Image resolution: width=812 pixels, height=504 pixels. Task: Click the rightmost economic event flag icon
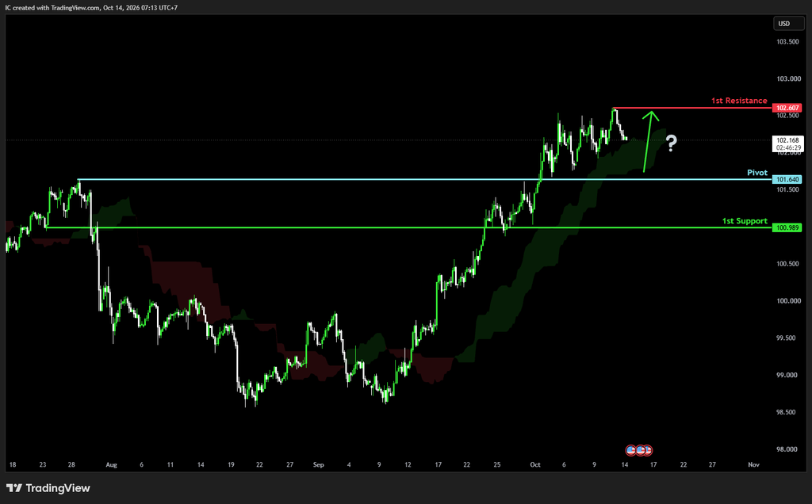[647, 450]
